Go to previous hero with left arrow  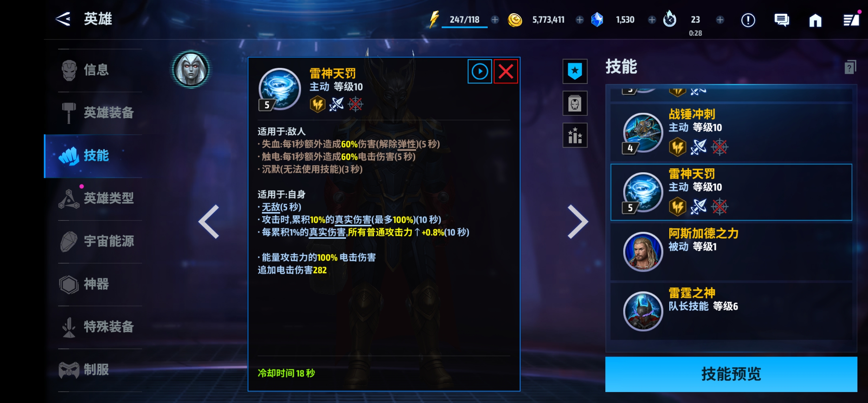point(209,222)
